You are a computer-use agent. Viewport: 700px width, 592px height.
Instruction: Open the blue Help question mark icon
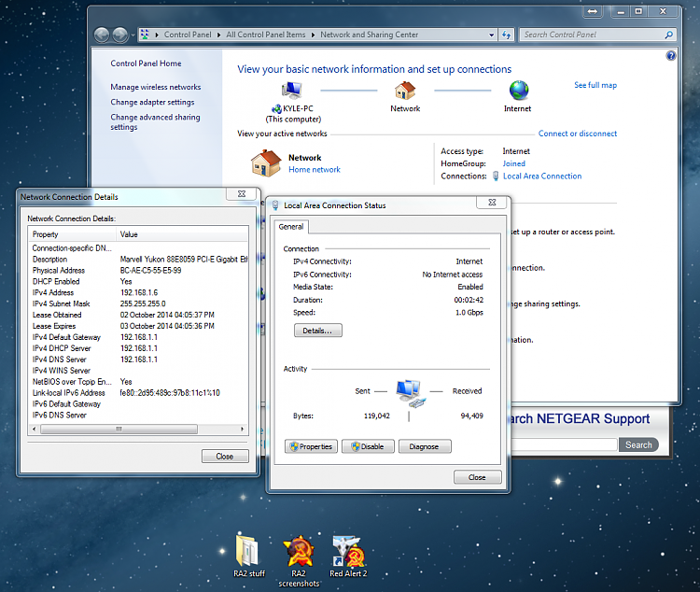[x=670, y=56]
